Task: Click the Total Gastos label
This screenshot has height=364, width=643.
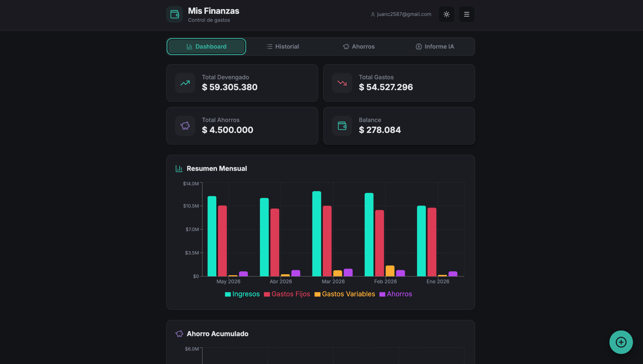Action: point(376,77)
